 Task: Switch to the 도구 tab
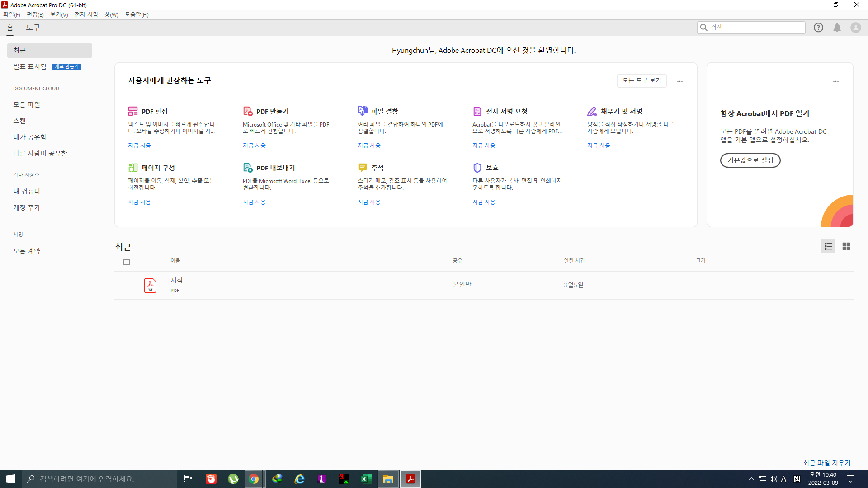(x=33, y=28)
